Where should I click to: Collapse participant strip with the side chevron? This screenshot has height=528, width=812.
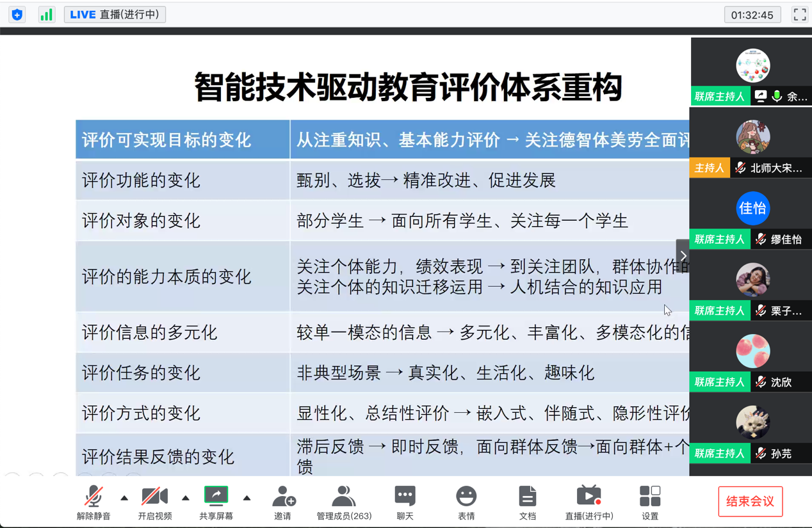[683, 256]
